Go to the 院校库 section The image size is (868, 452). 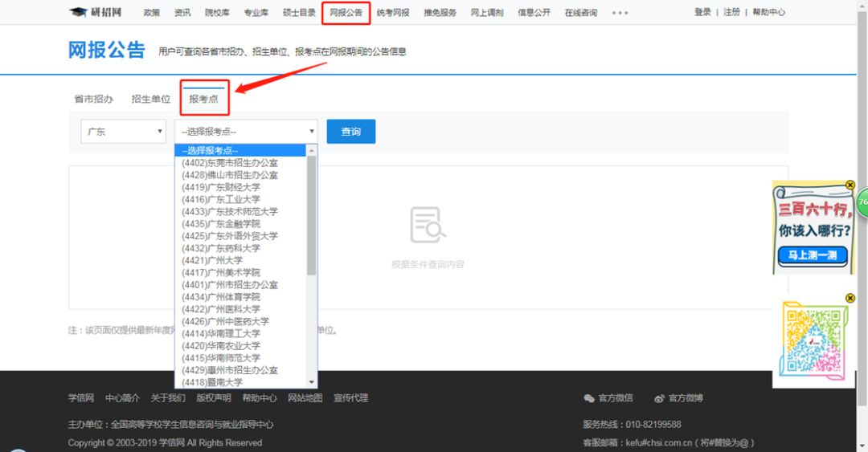coord(218,13)
